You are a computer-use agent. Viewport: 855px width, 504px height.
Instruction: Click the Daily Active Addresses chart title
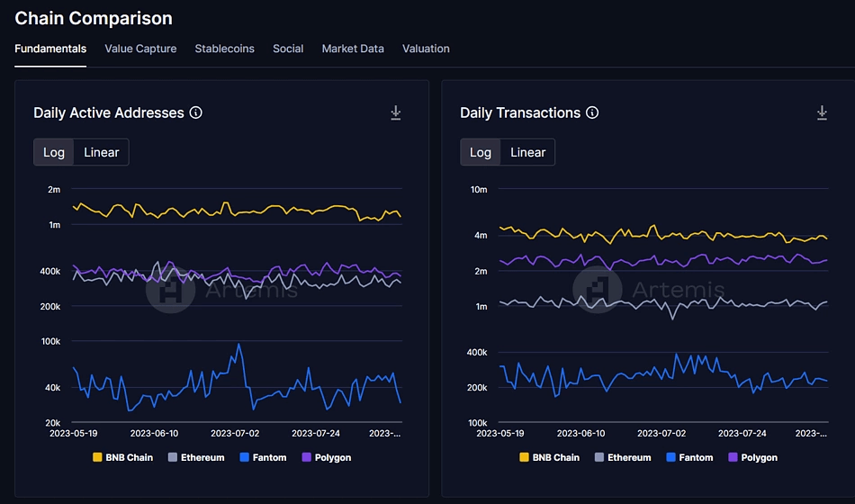[x=109, y=112]
